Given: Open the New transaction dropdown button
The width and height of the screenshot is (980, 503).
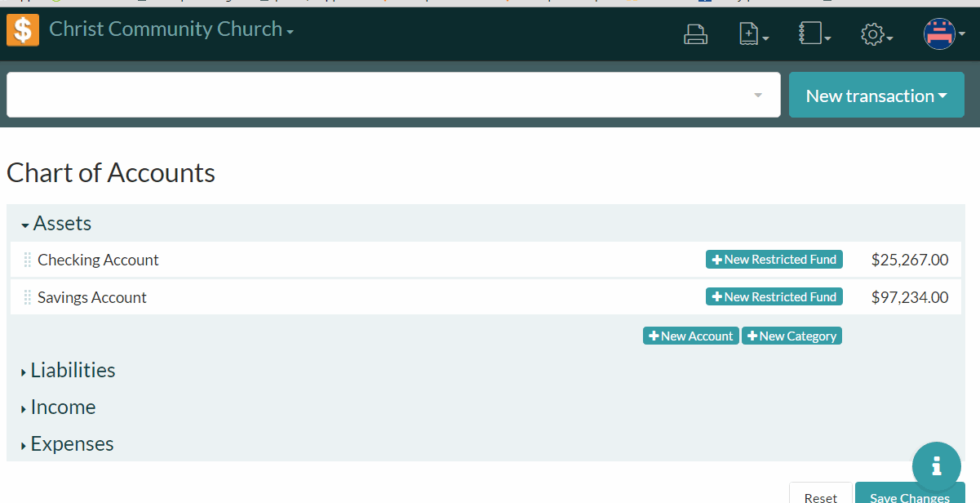Looking at the screenshot, I should pyautogui.click(x=876, y=96).
